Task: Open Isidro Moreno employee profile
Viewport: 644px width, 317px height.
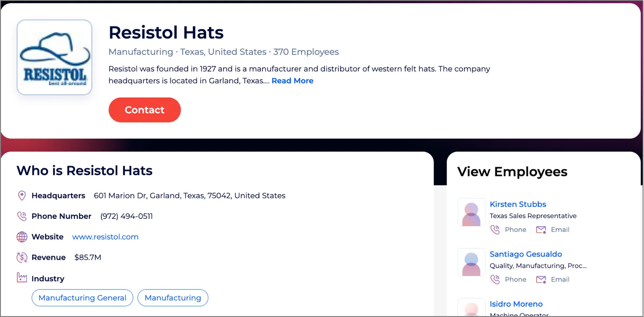Action: coord(516,304)
